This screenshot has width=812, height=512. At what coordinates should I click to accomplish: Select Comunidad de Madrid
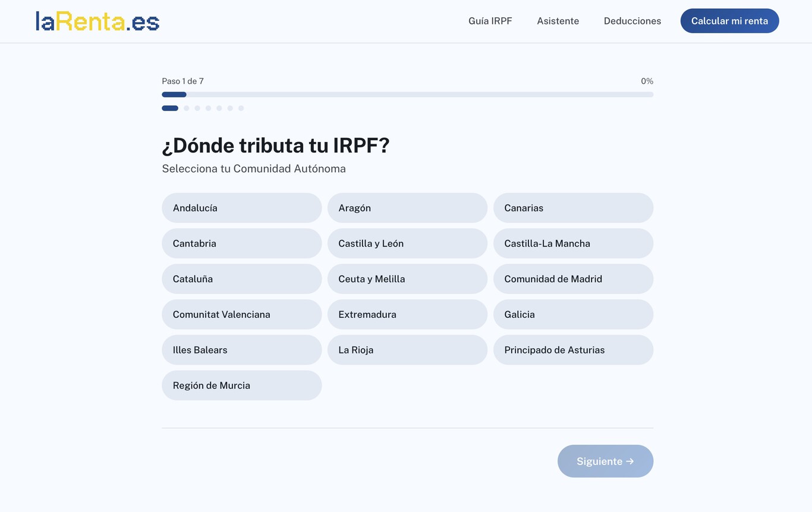pos(573,279)
